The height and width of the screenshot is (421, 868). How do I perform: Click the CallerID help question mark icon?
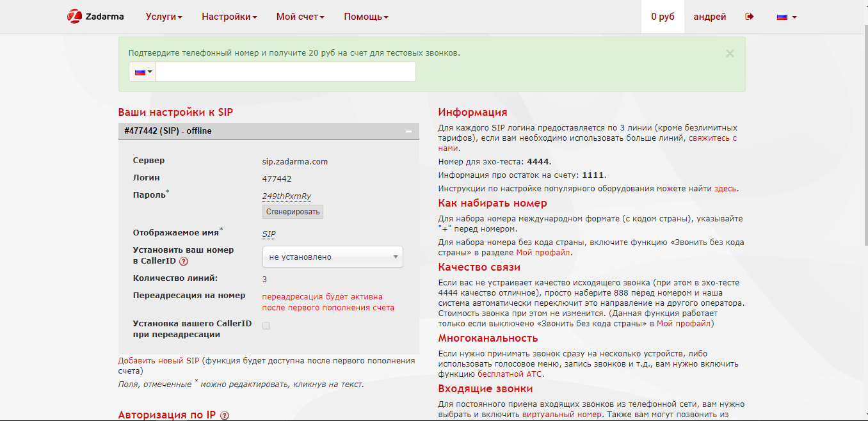point(184,262)
